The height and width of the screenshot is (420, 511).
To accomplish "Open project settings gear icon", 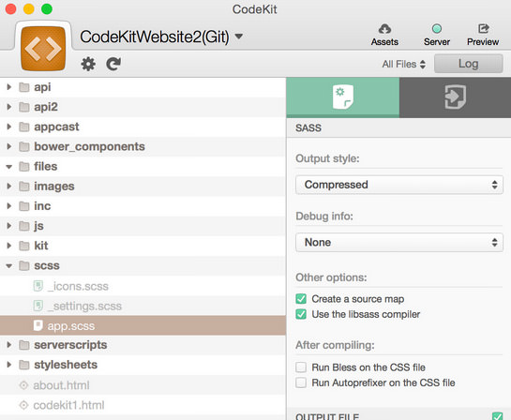I will coord(88,64).
